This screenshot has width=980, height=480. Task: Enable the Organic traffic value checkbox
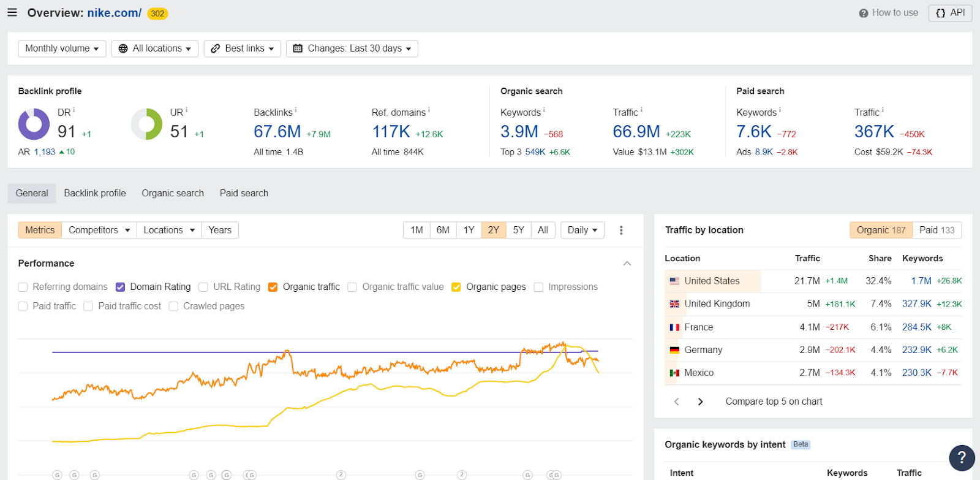(x=352, y=287)
